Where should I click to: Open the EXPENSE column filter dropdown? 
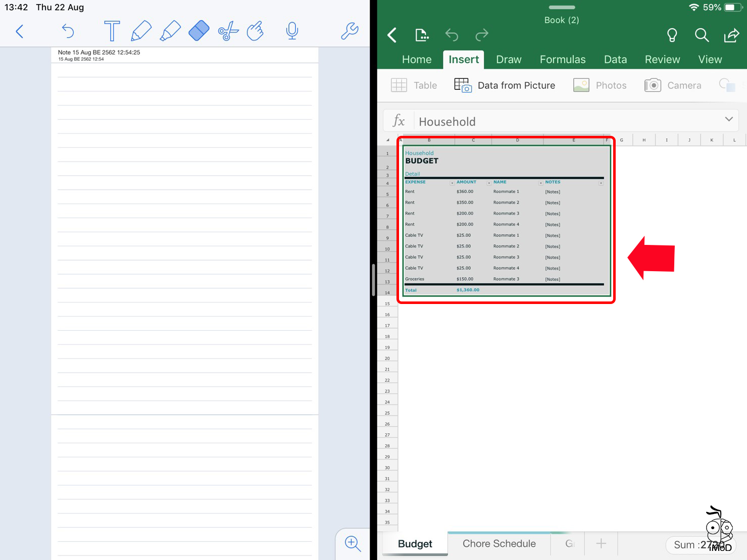click(x=453, y=182)
